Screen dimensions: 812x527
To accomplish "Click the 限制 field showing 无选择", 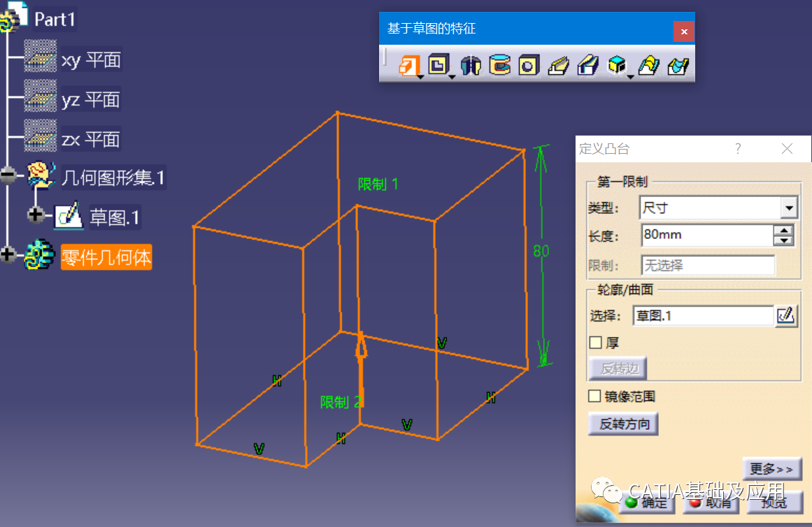I will [x=708, y=265].
